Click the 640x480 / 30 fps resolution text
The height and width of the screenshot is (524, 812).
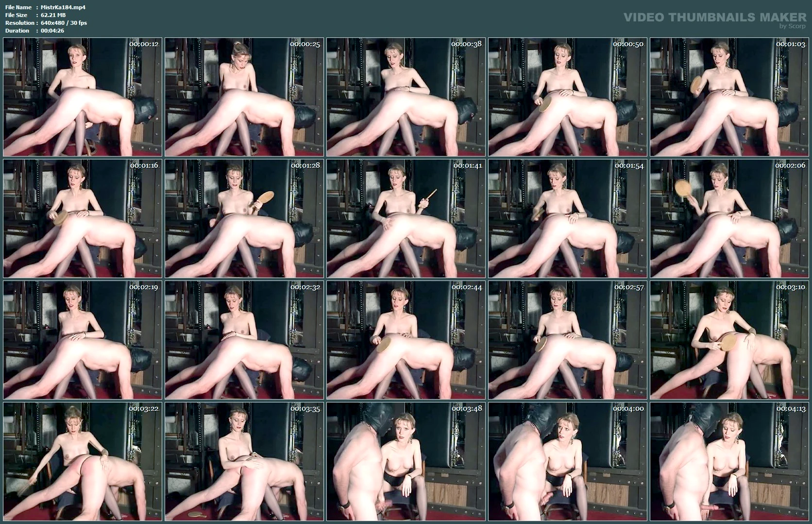(64, 23)
